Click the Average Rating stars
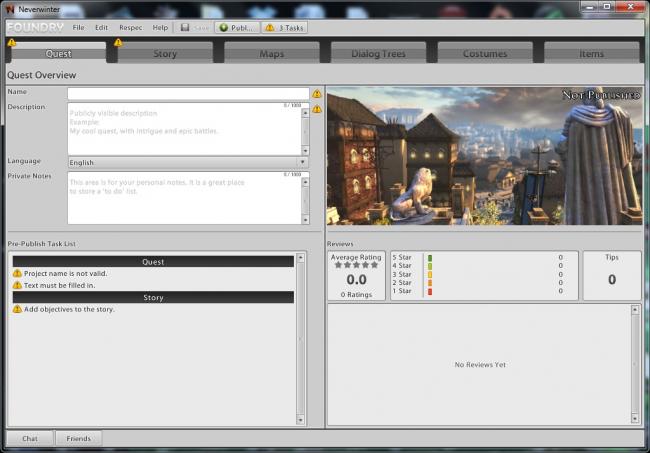The image size is (650, 453). tap(357, 265)
